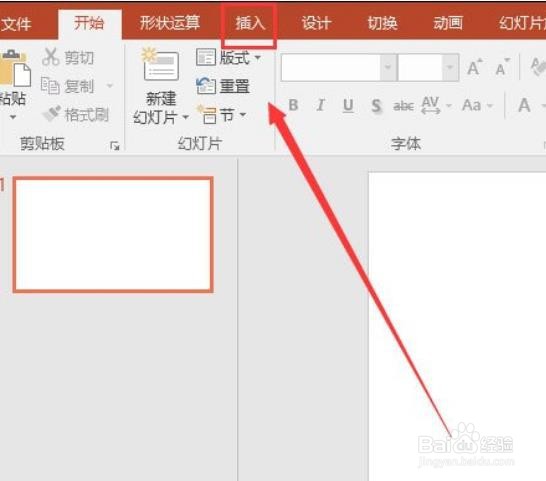Click the New Slide icon
Image resolution: width=546 pixels, height=481 pixels.
(160, 64)
